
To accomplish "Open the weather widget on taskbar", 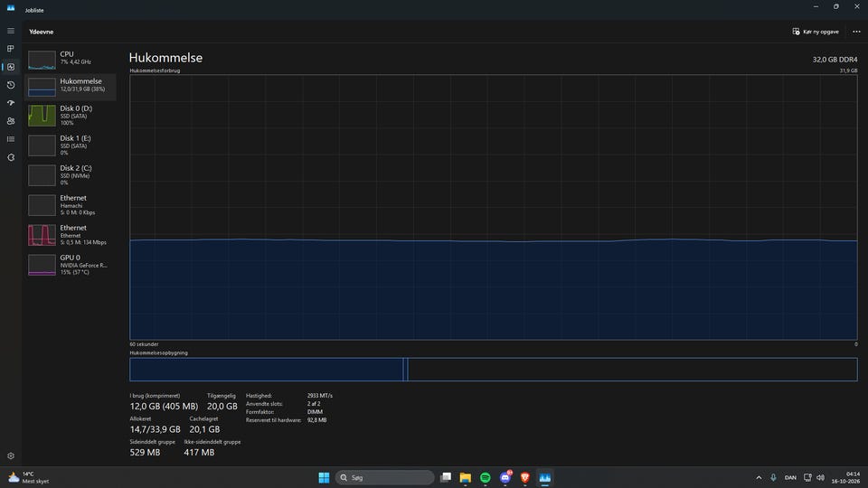I will (28, 477).
